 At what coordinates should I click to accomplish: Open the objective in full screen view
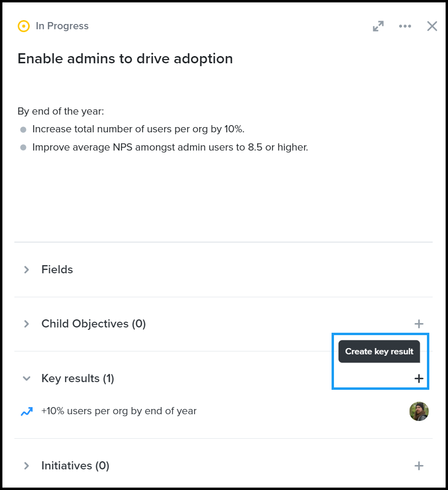(378, 26)
